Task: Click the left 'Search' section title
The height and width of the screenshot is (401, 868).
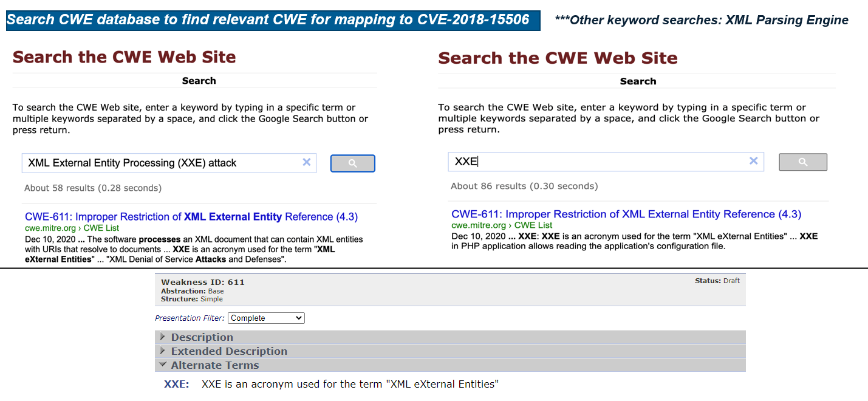Action: pyautogui.click(x=199, y=81)
